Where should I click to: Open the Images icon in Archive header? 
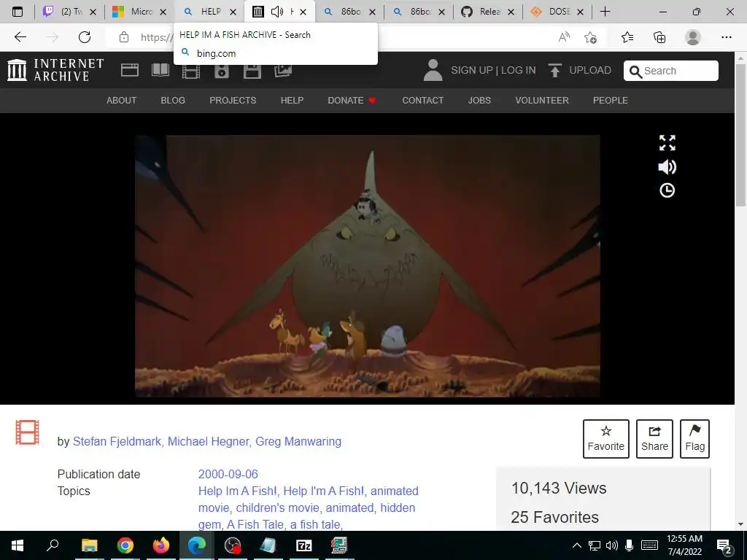click(283, 71)
